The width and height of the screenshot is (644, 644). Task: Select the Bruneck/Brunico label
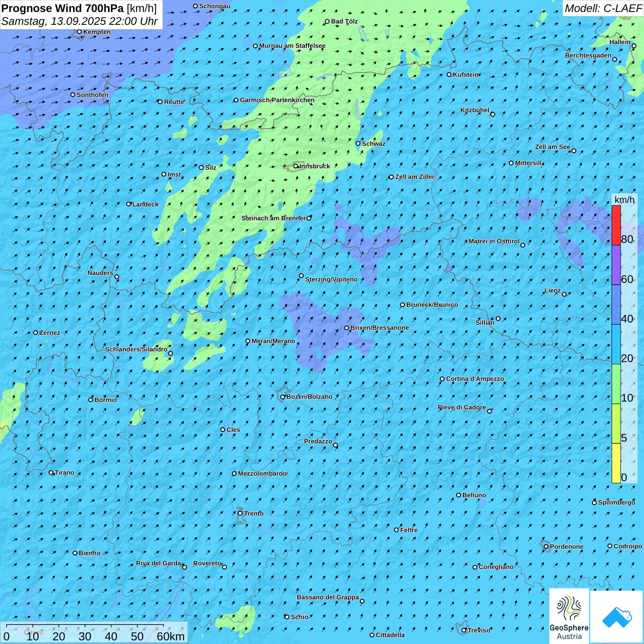[x=432, y=305]
